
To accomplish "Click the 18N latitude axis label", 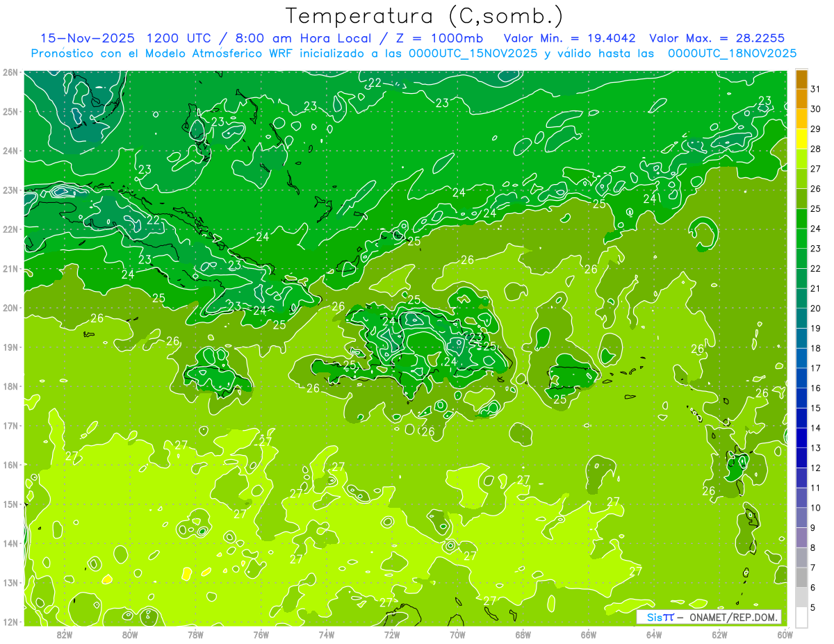I will (x=10, y=386).
